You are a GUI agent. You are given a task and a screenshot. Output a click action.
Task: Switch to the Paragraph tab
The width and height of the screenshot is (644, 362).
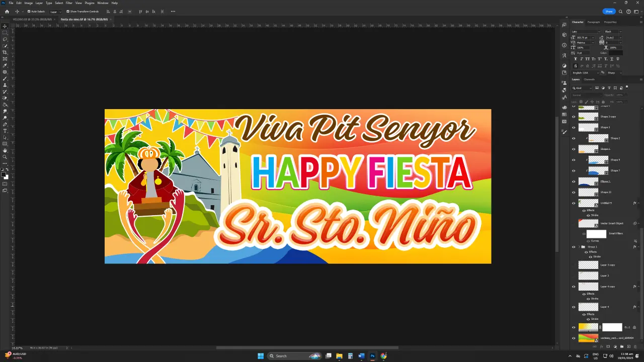pos(594,22)
